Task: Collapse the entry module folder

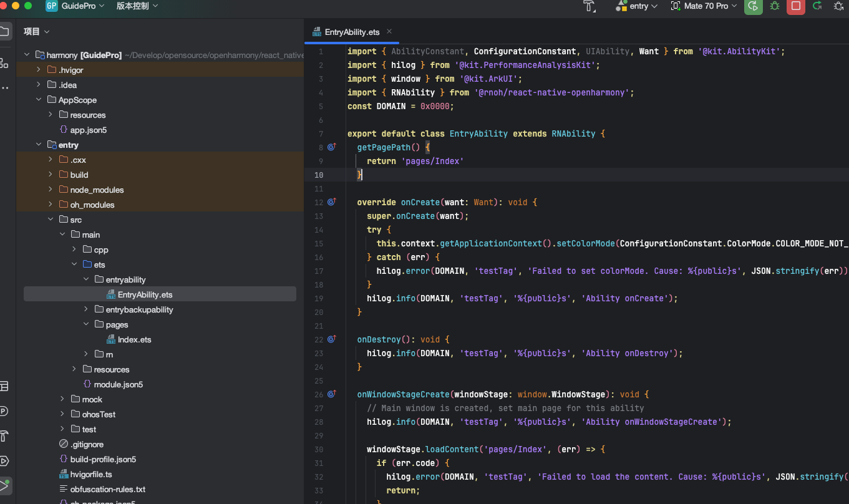Action: click(39, 145)
